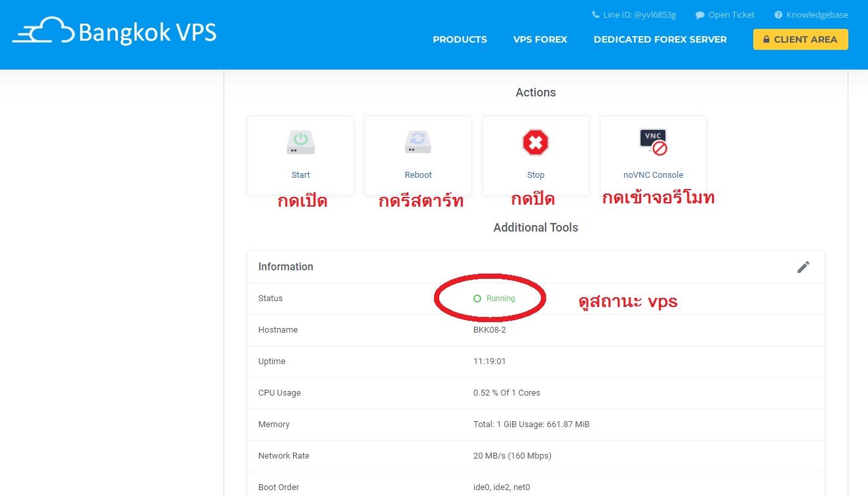Click hostname value BKK08-2
The image size is (868, 496).
click(x=490, y=330)
